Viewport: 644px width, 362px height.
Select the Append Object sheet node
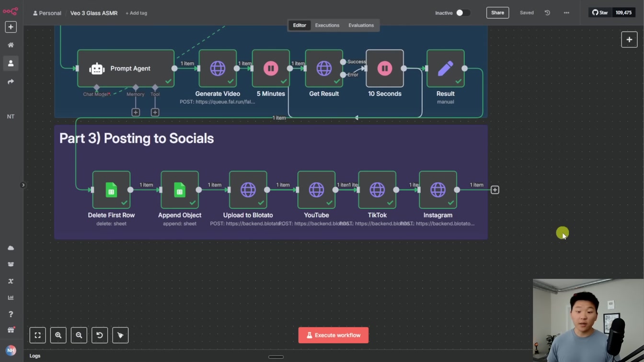coord(180,190)
